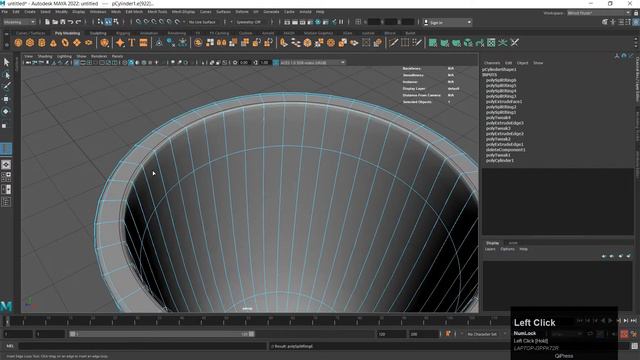Toggle snap to grids
640x360 pixels.
click(138, 22)
